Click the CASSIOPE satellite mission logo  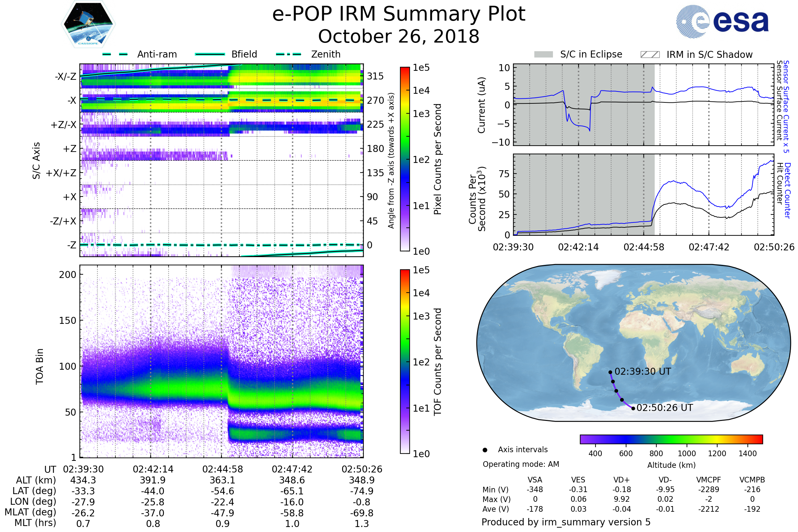coord(88,24)
